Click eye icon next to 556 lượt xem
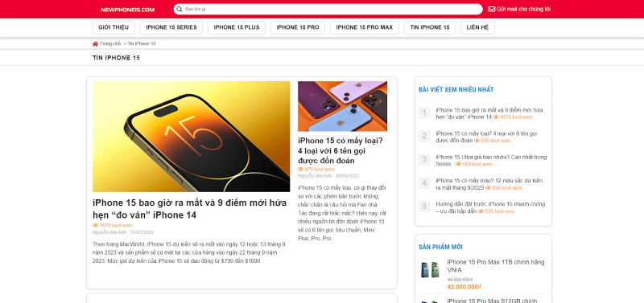The height and width of the screenshot is (303, 644). point(489,188)
